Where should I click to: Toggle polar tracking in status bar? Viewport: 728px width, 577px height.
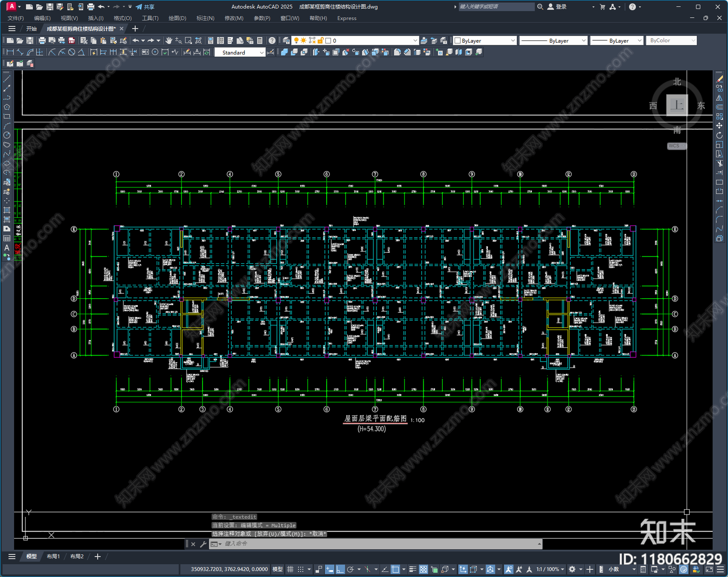tap(350, 569)
